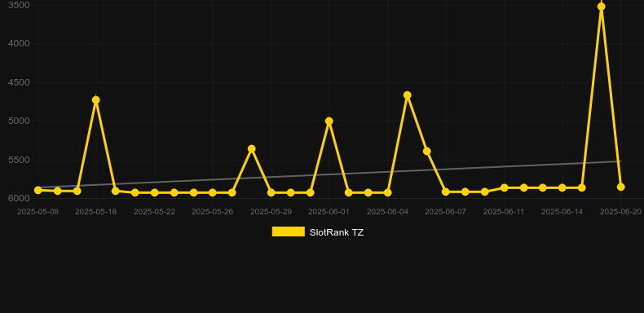Click the 2025-05-18 x-axis date label
The image size is (644, 313).
point(95,212)
